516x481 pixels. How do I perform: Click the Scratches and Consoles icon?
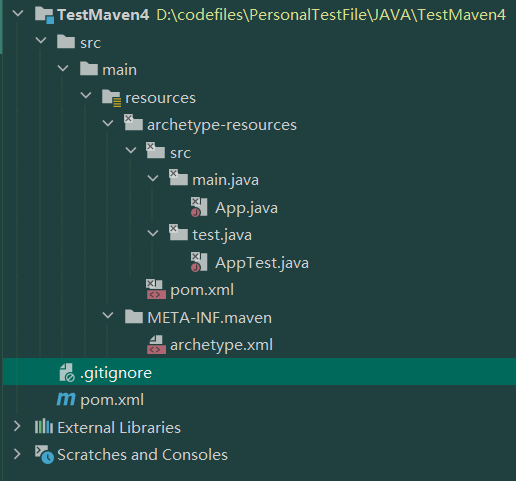[44, 454]
